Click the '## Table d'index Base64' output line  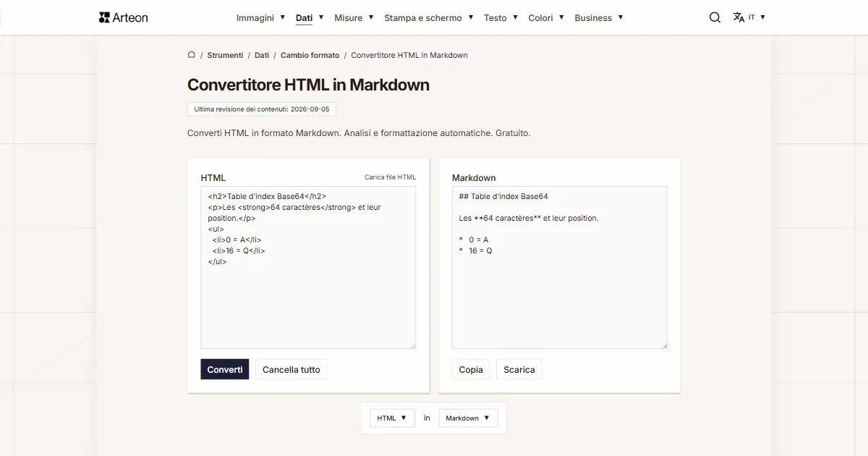[x=503, y=196]
